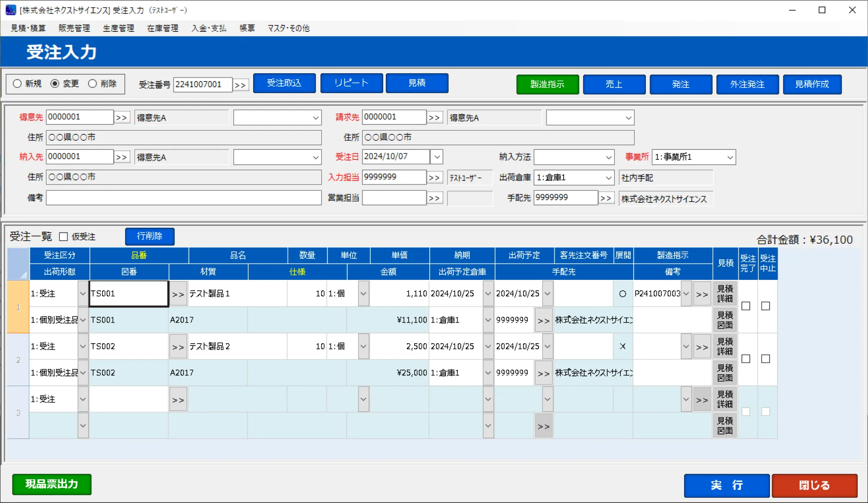Open 見積図面 for row 1
The width and height of the screenshot is (868, 503).
pos(725,320)
